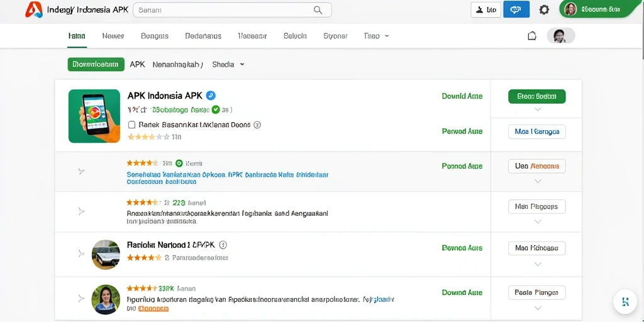The image size is (644, 322).
Task: Click the Peste Piangoa button
Action: [537, 292]
